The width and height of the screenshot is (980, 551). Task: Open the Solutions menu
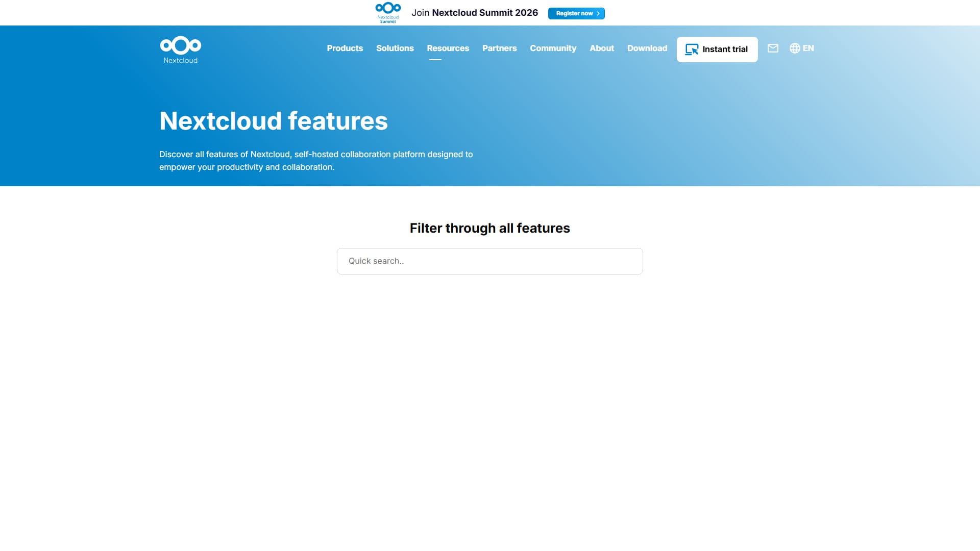point(395,48)
